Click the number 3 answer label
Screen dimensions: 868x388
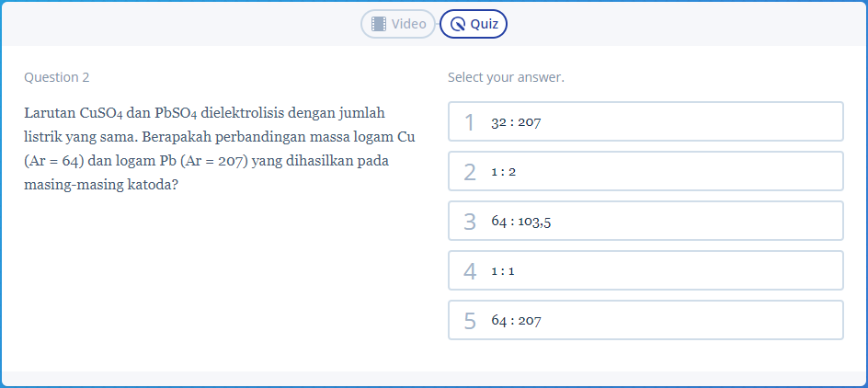click(x=470, y=222)
